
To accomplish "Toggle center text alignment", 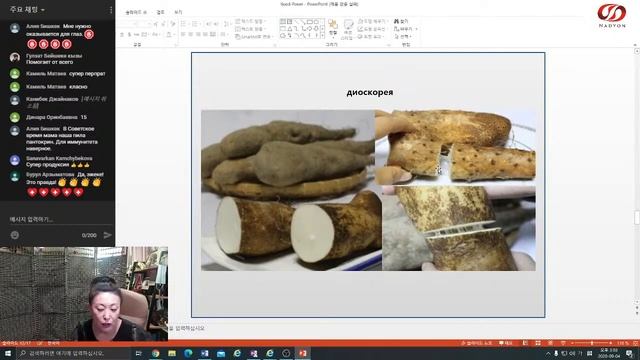I will pos(191,34).
